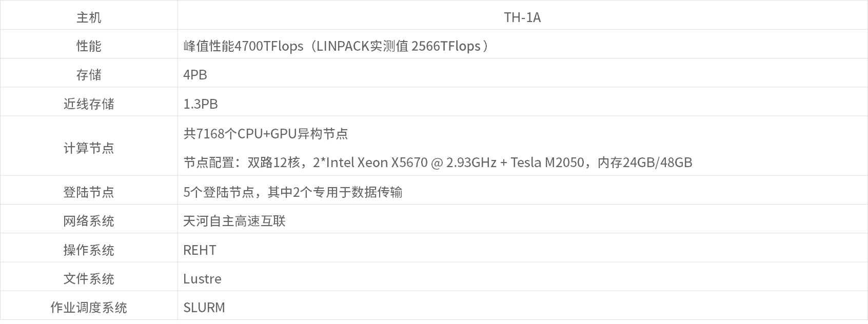
Task: Click the 近线存储 row label
Action: (x=89, y=104)
